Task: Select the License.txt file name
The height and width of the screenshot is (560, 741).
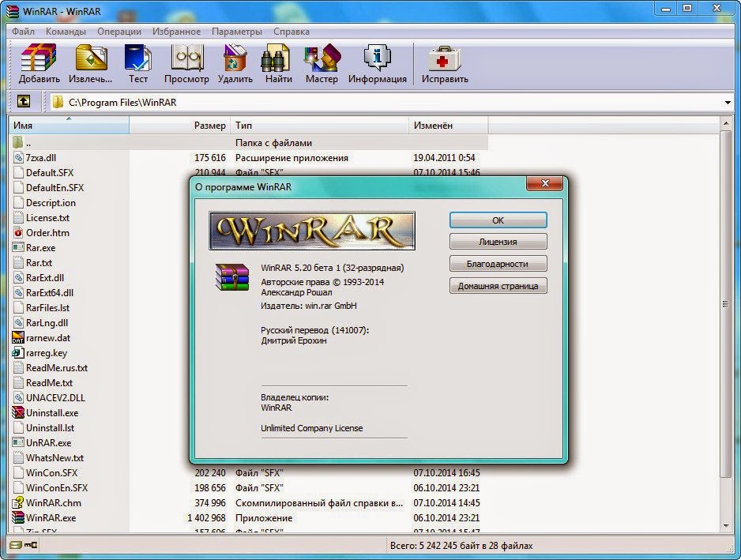Action: 47,217
